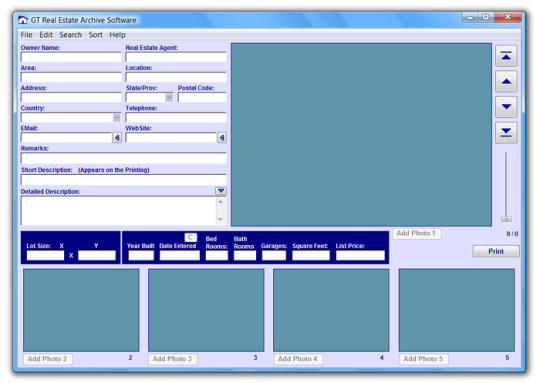Click the Year Built input field
This screenshot has width=540, height=383.
141,256
